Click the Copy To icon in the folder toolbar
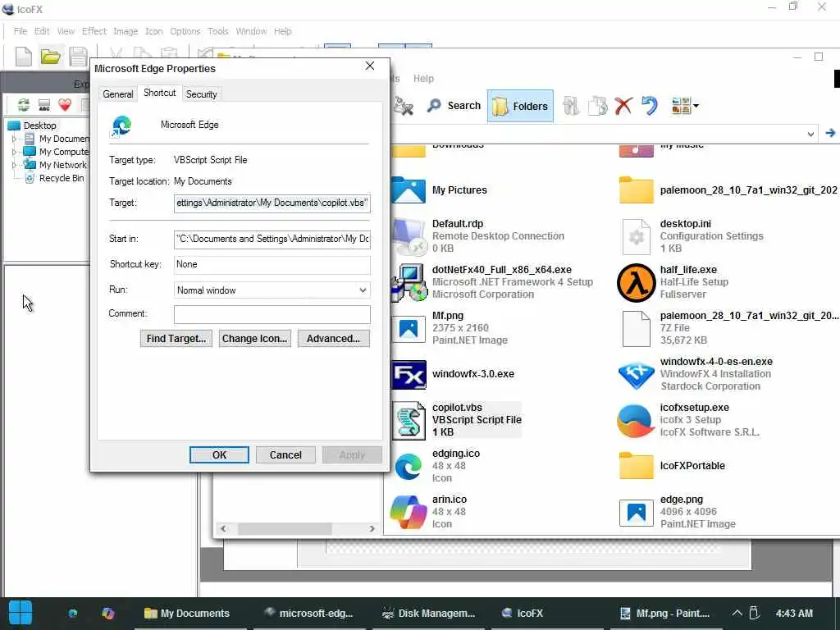Screen dimensions: 840x630 click(x=597, y=106)
